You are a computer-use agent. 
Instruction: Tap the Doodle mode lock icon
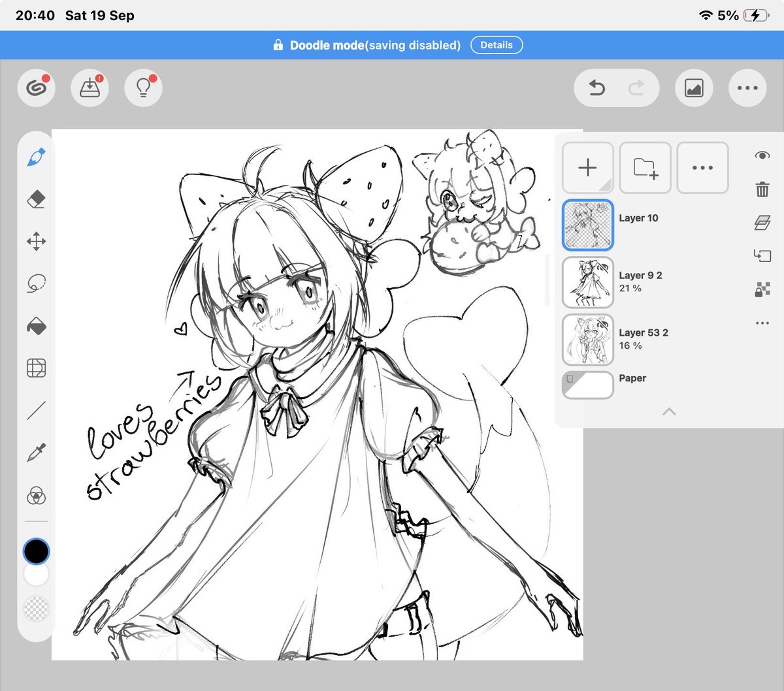point(278,45)
